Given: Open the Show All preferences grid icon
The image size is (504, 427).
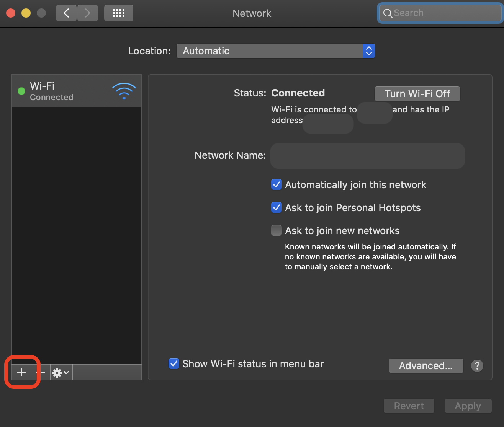Looking at the screenshot, I should point(118,13).
